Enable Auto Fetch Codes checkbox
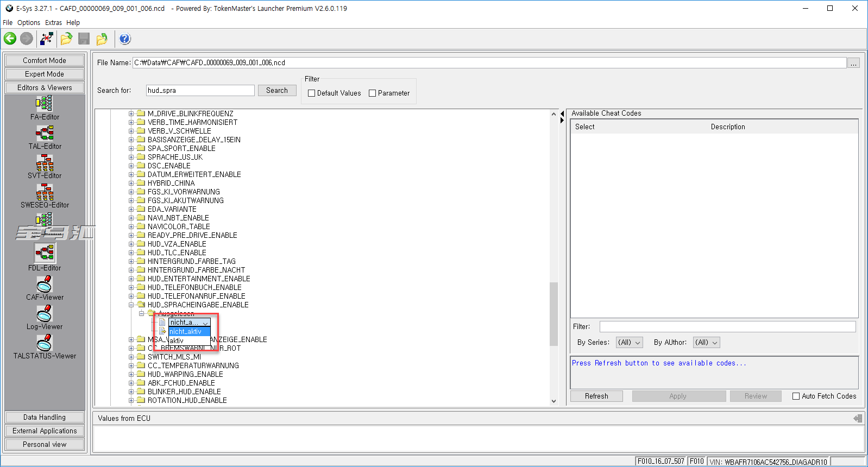The width and height of the screenshot is (868, 467). 796,396
